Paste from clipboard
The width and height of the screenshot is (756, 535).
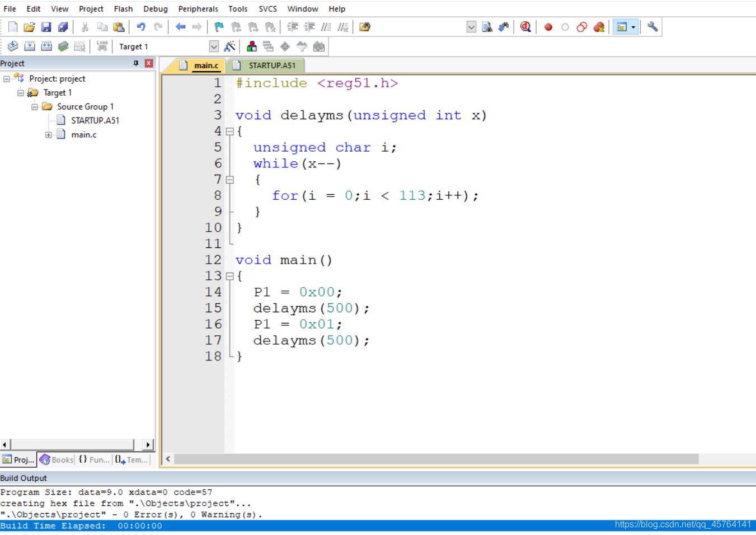coord(119,27)
